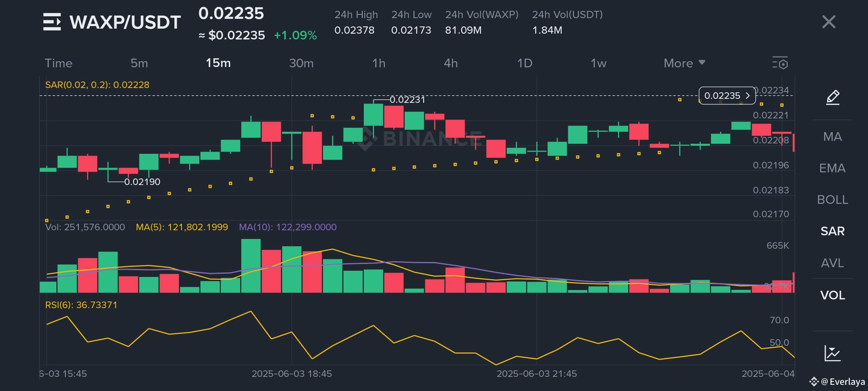Enable the MA indicator

pyautogui.click(x=833, y=136)
